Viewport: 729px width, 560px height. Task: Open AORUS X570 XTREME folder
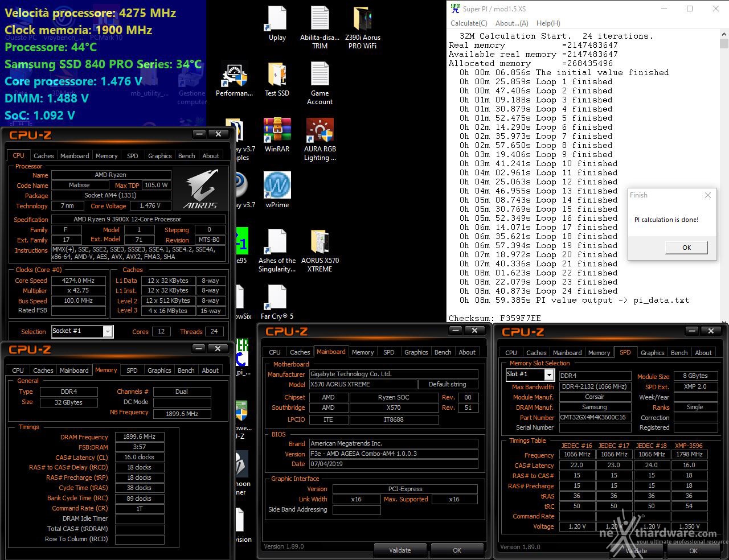click(320, 250)
